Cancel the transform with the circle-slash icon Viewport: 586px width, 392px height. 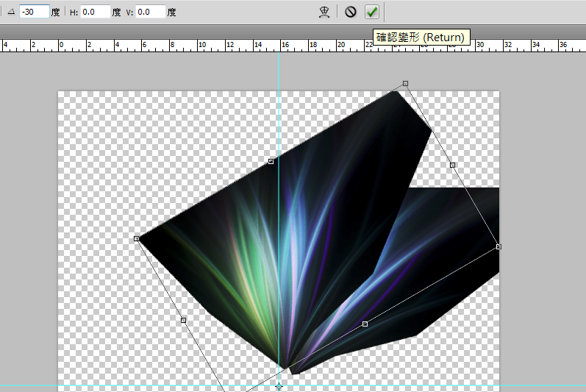click(350, 12)
